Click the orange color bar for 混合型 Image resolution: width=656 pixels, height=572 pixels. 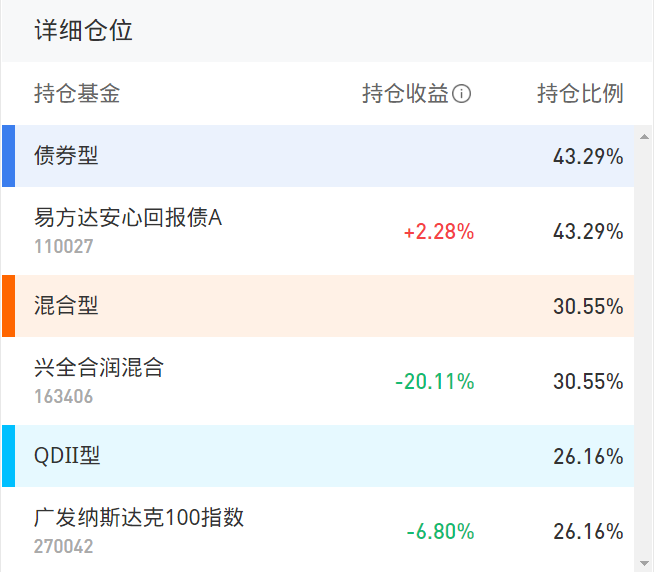(8, 306)
